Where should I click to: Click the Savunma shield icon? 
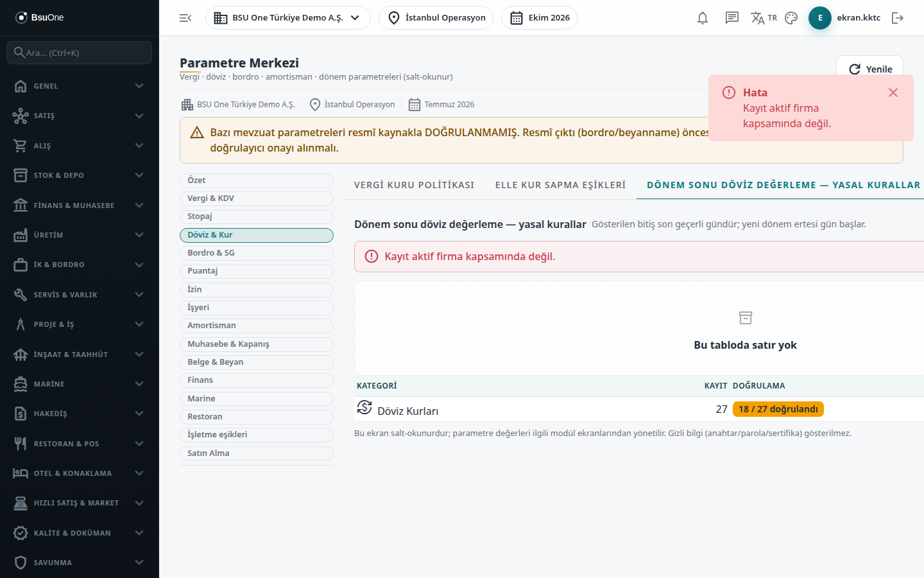pos(21,563)
